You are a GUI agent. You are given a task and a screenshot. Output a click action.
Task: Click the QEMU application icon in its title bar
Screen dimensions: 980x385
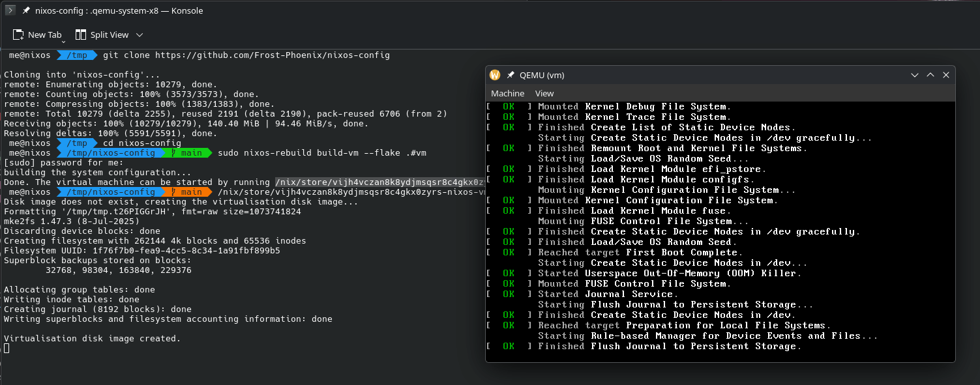[495, 75]
